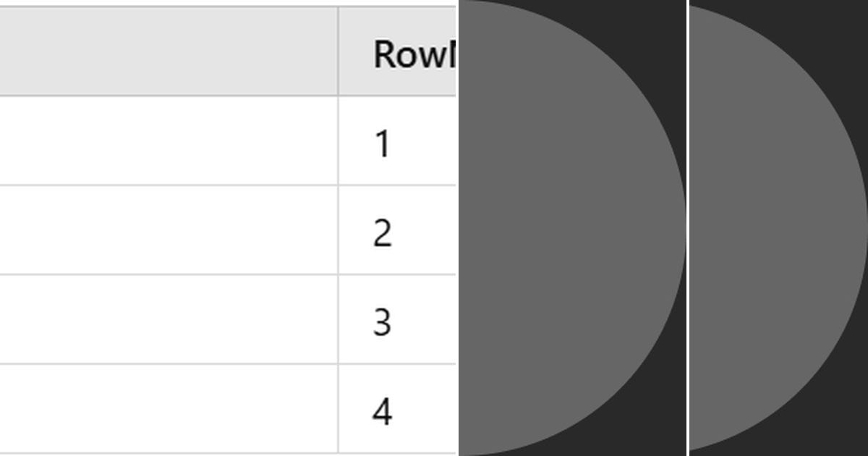Click the grid line between rows 1 and 2
Viewport: 868px width, 456px height.
tap(228, 185)
